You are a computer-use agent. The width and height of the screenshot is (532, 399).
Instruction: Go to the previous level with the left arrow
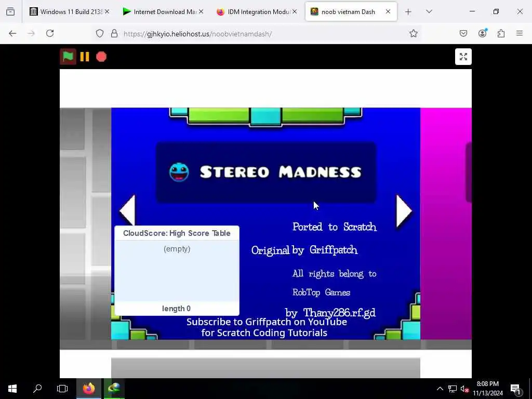(128, 211)
